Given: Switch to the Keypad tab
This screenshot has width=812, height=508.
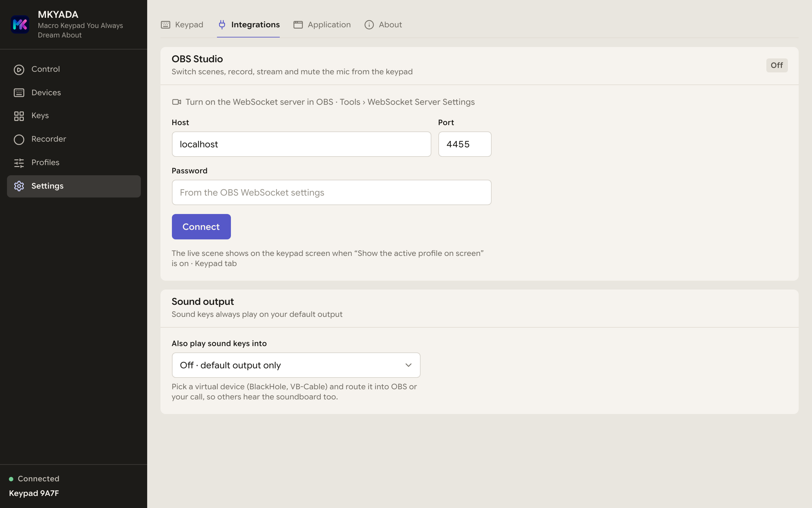Looking at the screenshot, I should (x=182, y=25).
